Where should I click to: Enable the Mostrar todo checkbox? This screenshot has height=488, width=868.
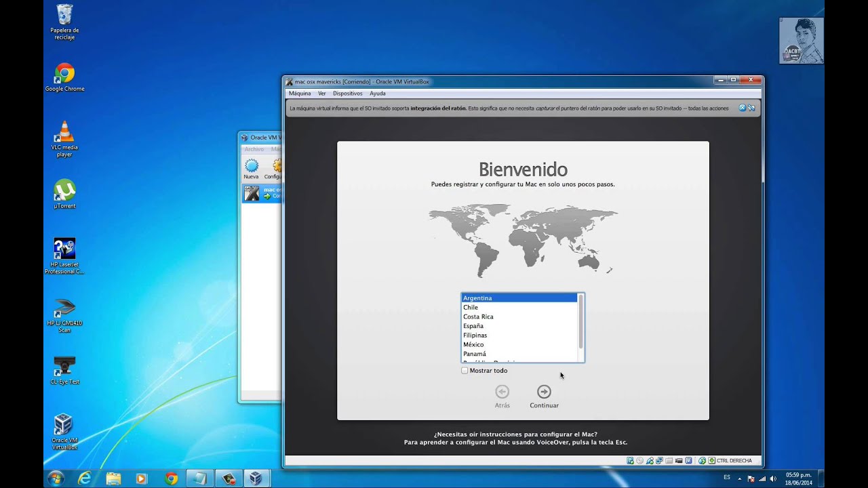point(465,371)
